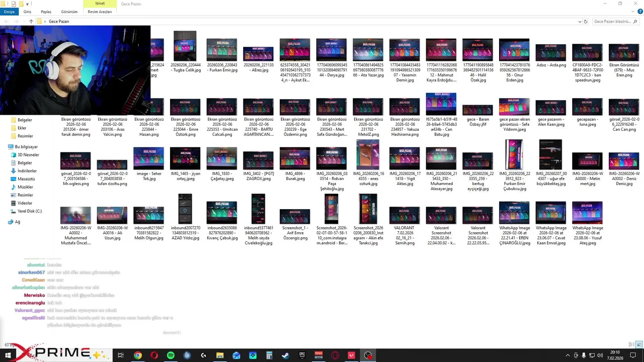Select Masaüstü in the navigation pane

point(26,179)
